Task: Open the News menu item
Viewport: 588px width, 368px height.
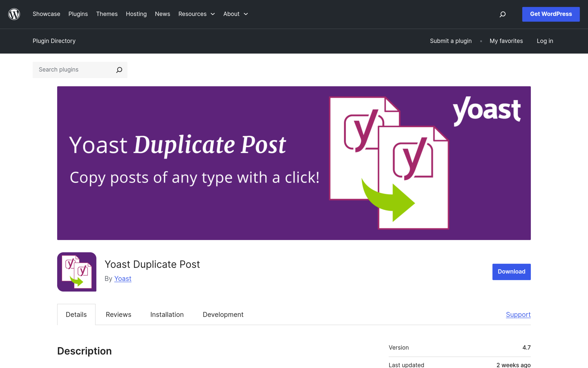Action: pyautogui.click(x=163, y=14)
